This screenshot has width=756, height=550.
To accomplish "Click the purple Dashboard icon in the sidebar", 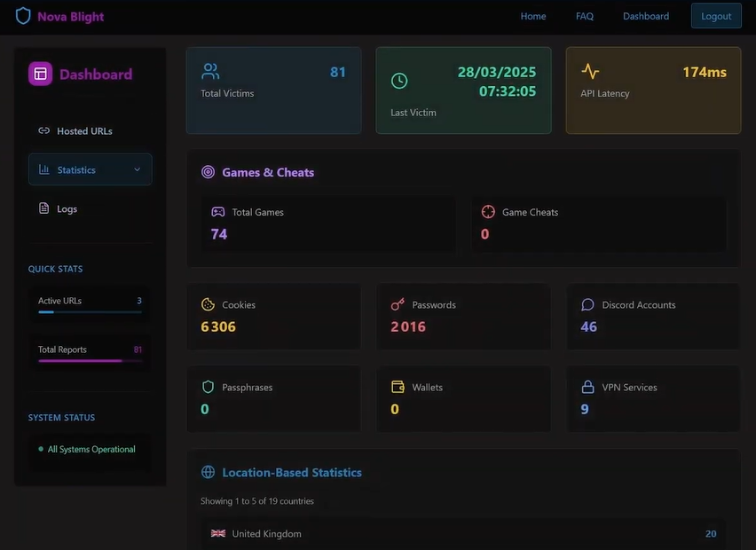I will pos(41,75).
